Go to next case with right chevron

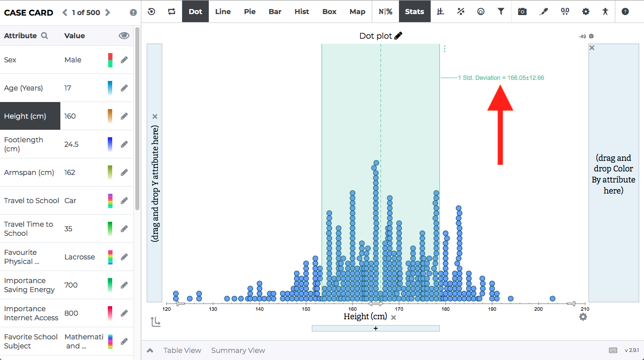[108, 13]
